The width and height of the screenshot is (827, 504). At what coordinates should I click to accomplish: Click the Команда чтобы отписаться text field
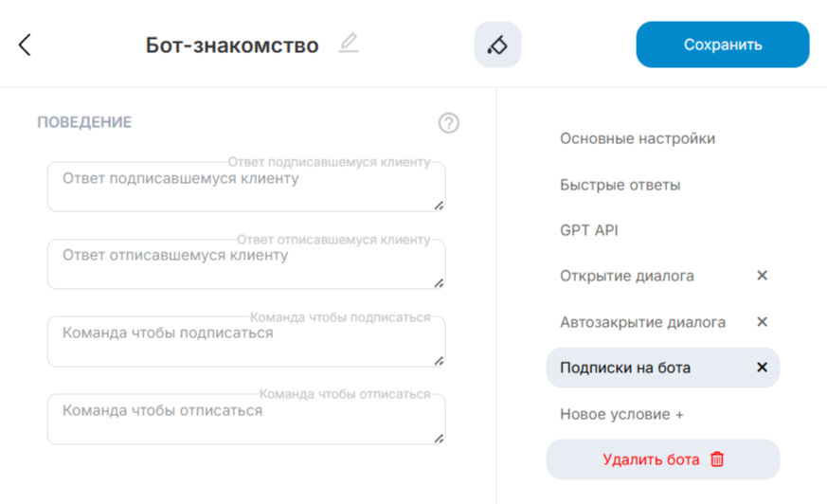[x=244, y=420]
